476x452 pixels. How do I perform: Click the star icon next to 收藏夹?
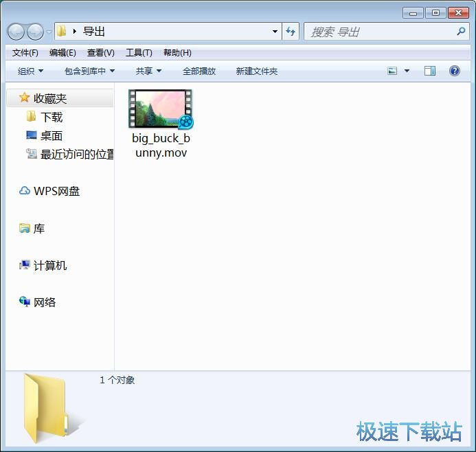[x=24, y=98]
